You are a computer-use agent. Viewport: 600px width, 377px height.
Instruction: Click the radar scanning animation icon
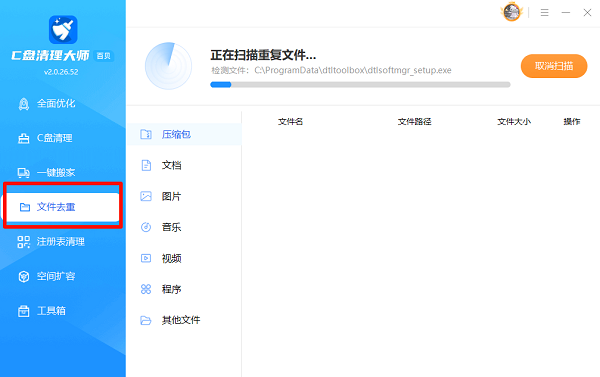tap(168, 66)
